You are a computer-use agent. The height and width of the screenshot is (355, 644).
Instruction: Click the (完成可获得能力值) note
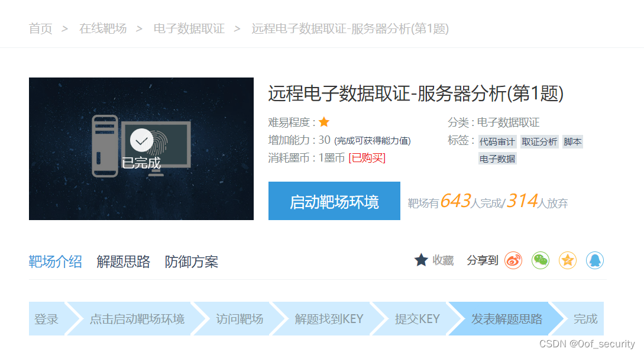coord(373,141)
